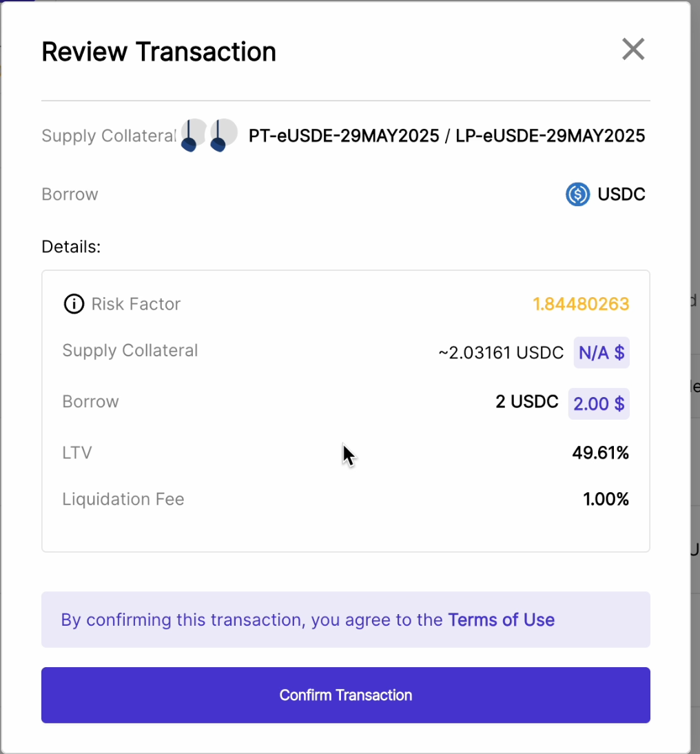Screen dimensions: 700x754
Task: Click the PT-eUSDE-29MAY2025 / LP-eUSDE-29MAY2025 pair name
Action: pyautogui.click(x=446, y=136)
